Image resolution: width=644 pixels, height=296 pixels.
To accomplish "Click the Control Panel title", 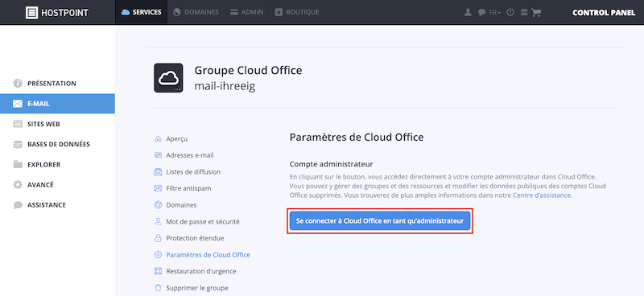I will pos(603,13).
